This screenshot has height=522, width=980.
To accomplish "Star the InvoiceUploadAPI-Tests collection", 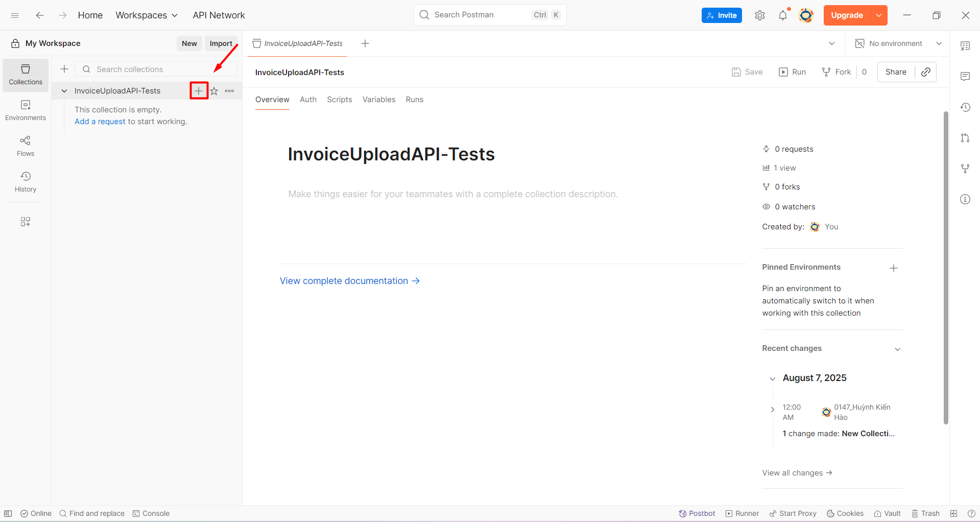I will click(x=214, y=90).
